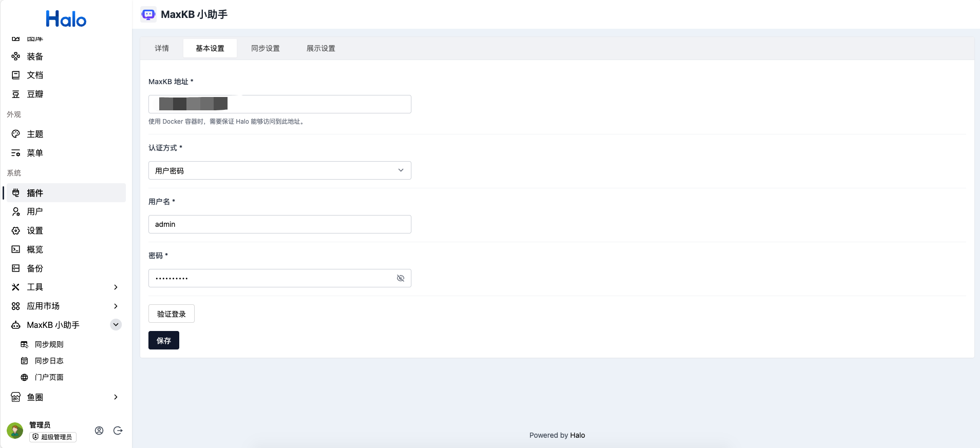Screen dimensions: 980x448
Task: Click the 保存 save button
Action: coord(164,340)
